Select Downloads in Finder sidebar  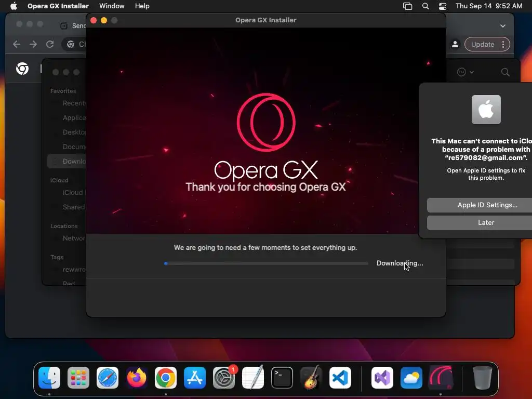[67, 161]
